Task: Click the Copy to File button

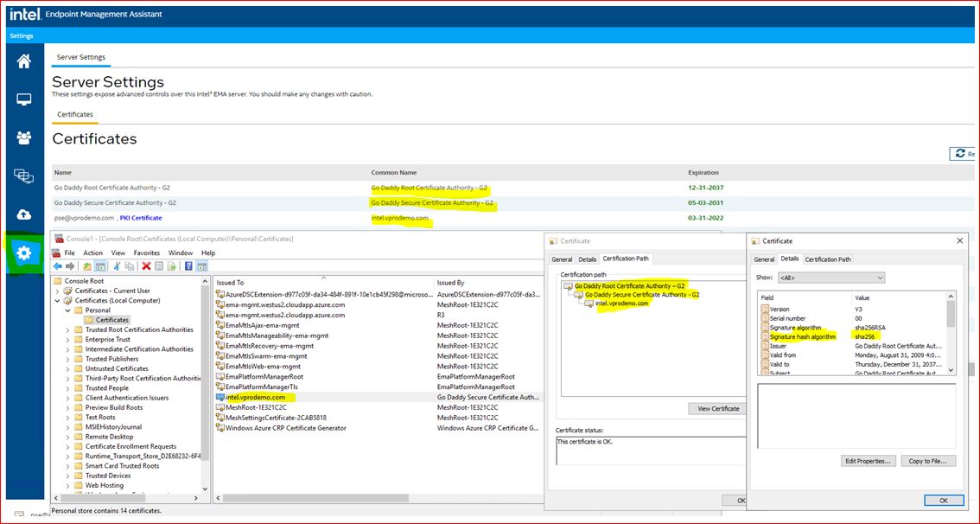Action: click(927, 461)
